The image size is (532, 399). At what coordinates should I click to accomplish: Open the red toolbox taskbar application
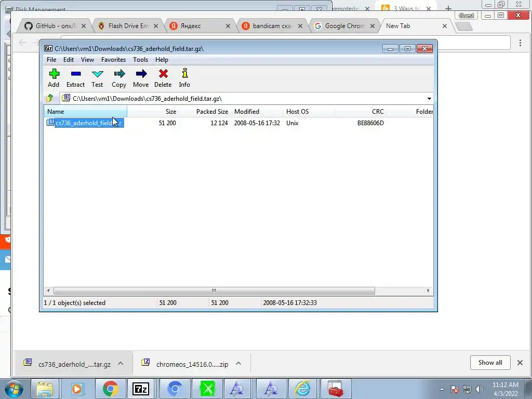pyautogui.click(x=335, y=389)
